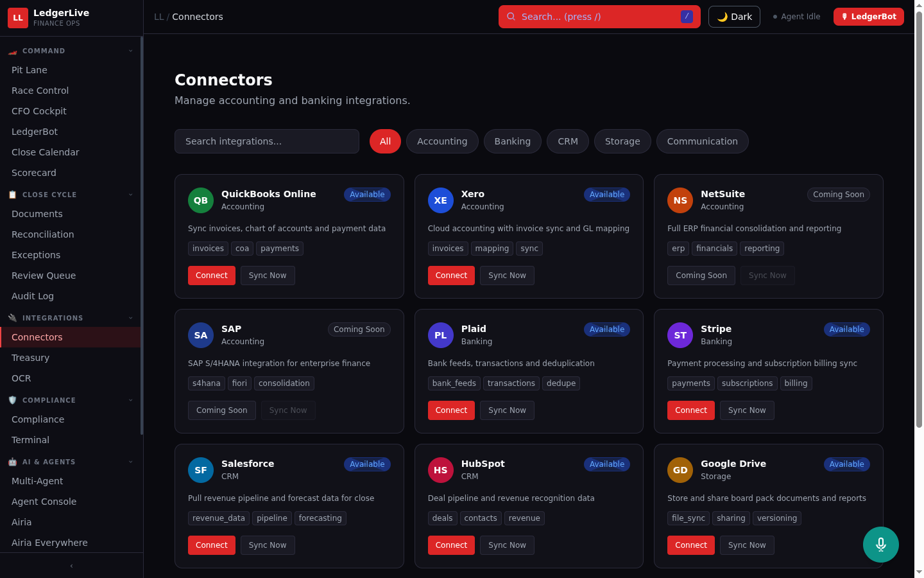Filter integrations by Storage
This screenshot has height=578, width=924.
point(622,141)
